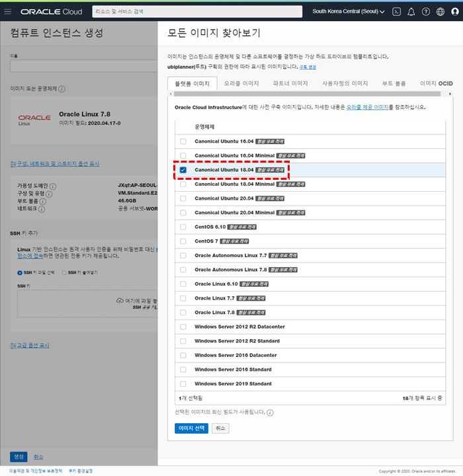Click horizontal scrollbar under image tabs
The image size is (463, 476).
307,94
